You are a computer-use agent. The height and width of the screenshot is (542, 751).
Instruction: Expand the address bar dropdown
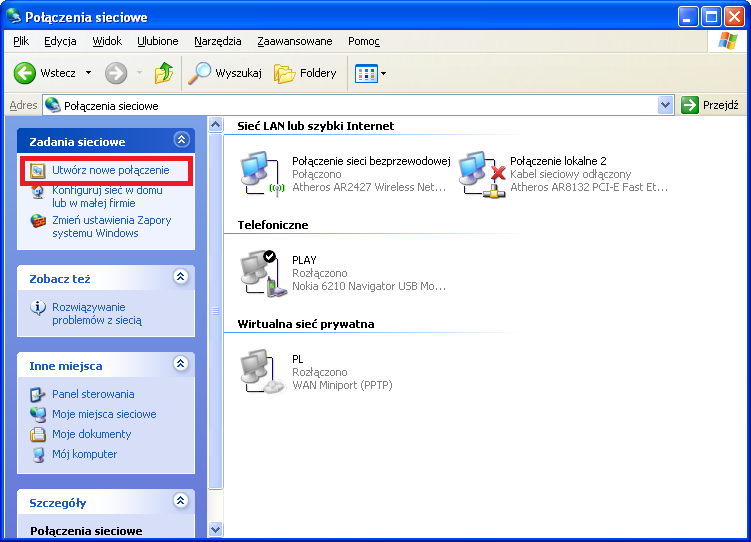[665, 105]
